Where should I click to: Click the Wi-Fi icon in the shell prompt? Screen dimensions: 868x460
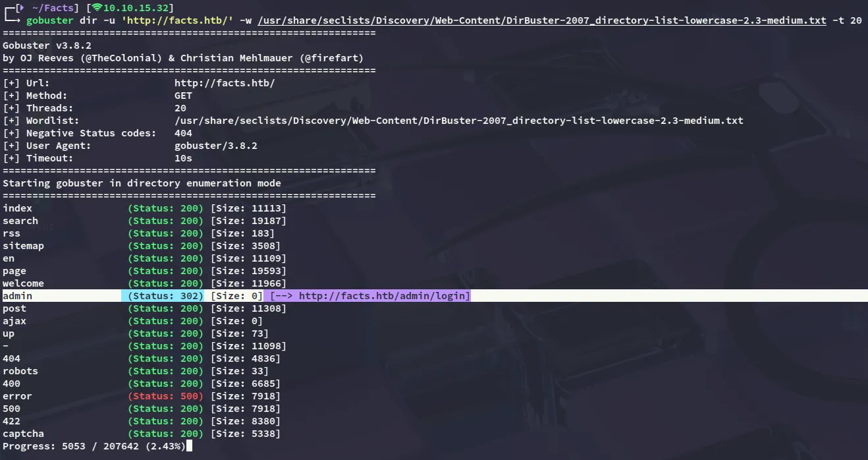(x=97, y=8)
